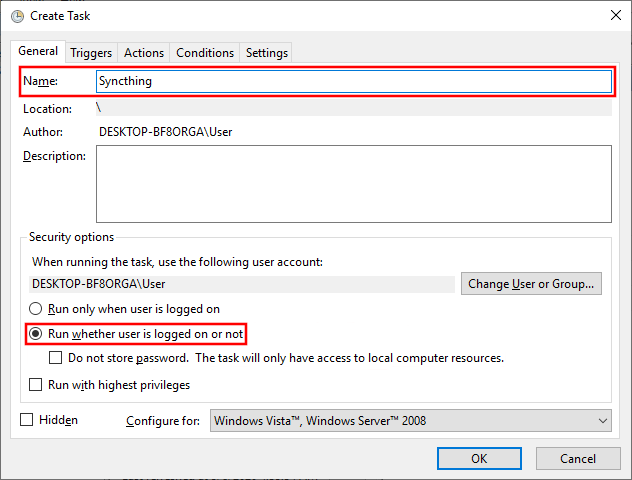Image resolution: width=632 pixels, height=480 pixels.
Task: Click the Location field value
Action: [x=352, y=108]
